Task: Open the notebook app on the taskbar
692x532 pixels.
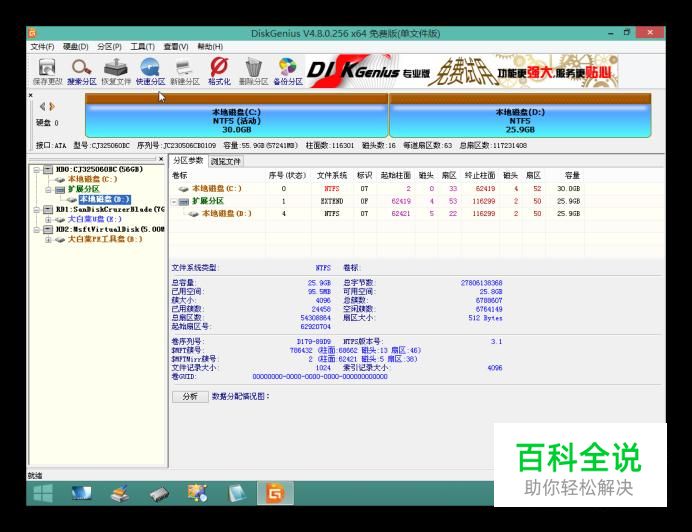Action: 237,493
